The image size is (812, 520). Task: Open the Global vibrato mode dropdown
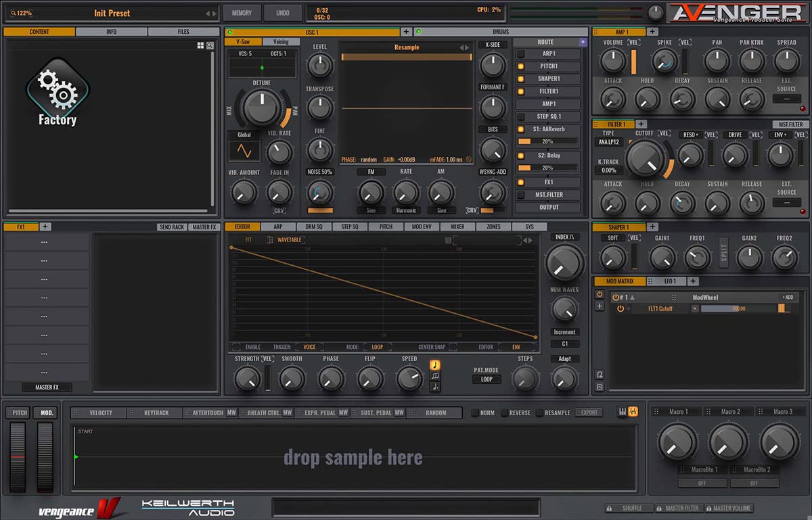(x=244, y=135)
